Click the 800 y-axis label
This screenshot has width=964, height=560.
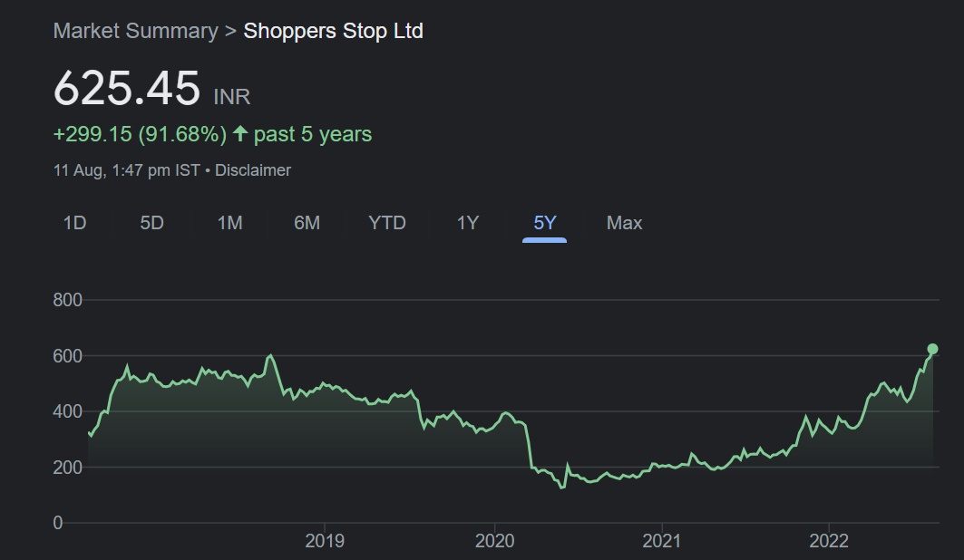click(68, 300)
